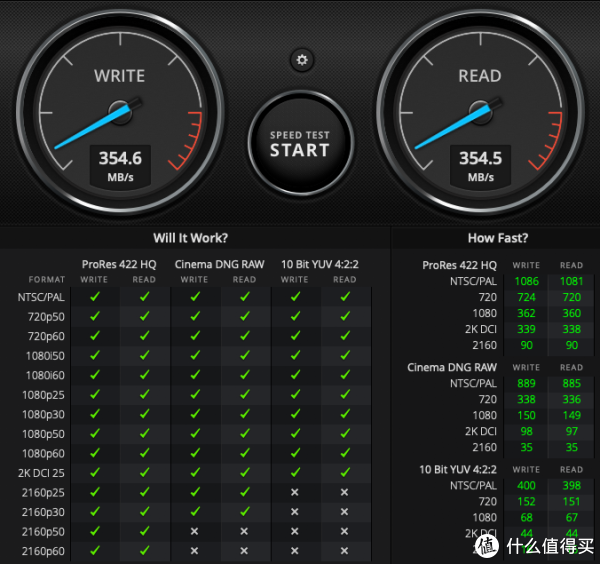Click the ProRes write checkmark for 1080p30
The height and width of the screenshot is (564, 600).
[95, 414]
